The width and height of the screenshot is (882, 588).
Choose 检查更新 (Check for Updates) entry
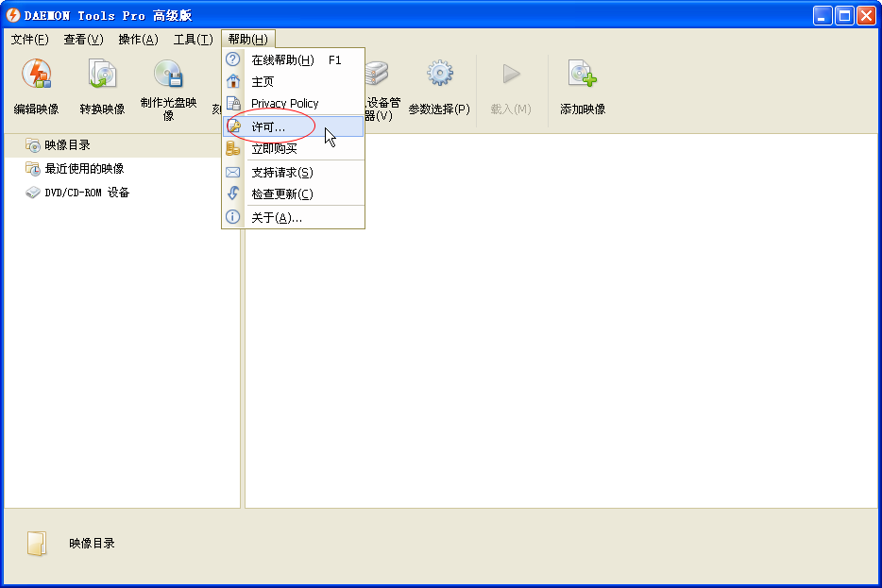[281, 194]
